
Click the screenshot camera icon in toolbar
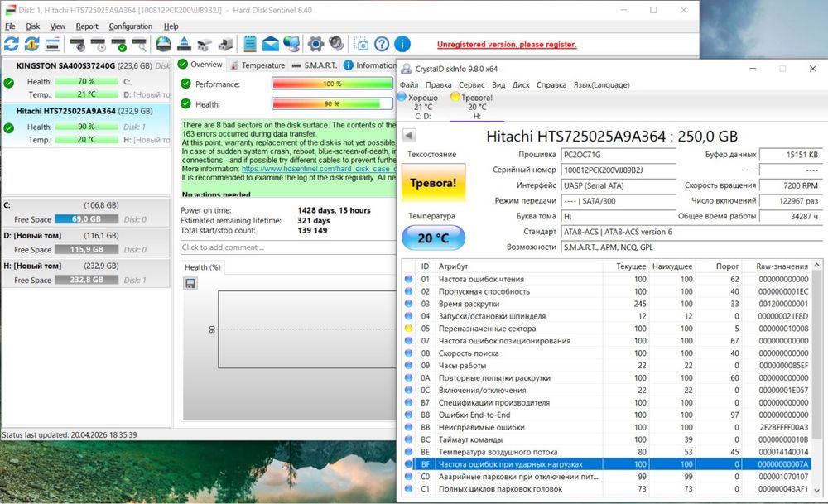point(361,45)
